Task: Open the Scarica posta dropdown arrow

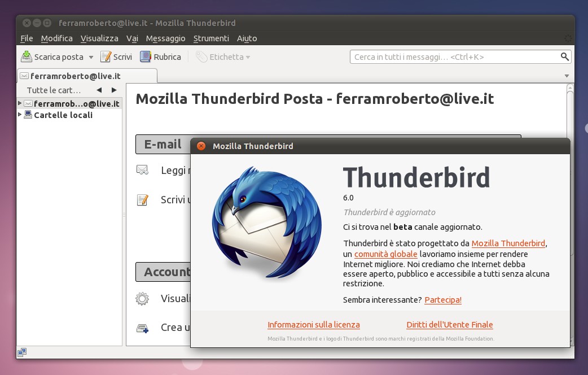Action: coord(91,58)
